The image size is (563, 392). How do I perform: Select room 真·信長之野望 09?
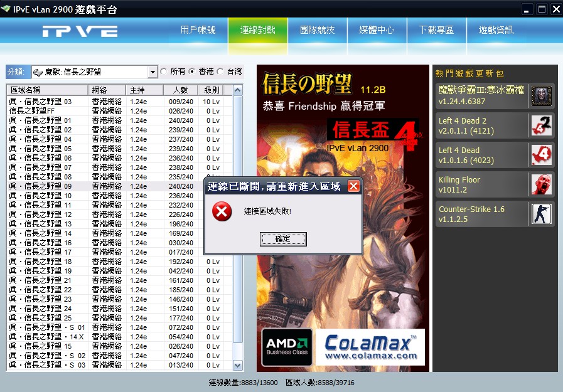pos(105,186)
